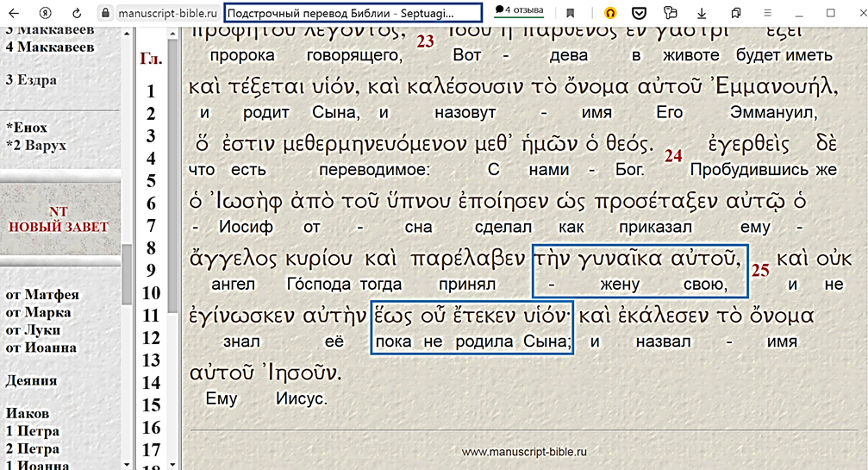Screen dimensions: 868x470
Task: Go to chapter 16
Action: 151,428
